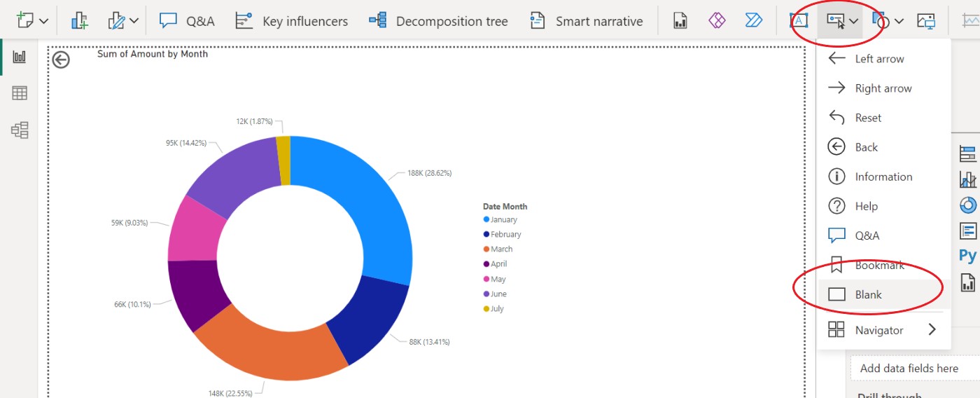Click the 88K (13.41%) data label
Image resolution: width=980 pixels, height=398 pixels.
tap(429, 342)
